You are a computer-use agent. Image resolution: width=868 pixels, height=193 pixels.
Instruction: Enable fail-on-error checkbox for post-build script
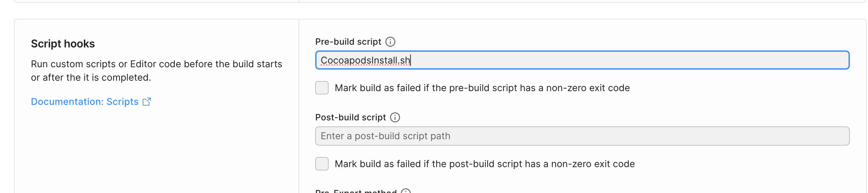322,164
